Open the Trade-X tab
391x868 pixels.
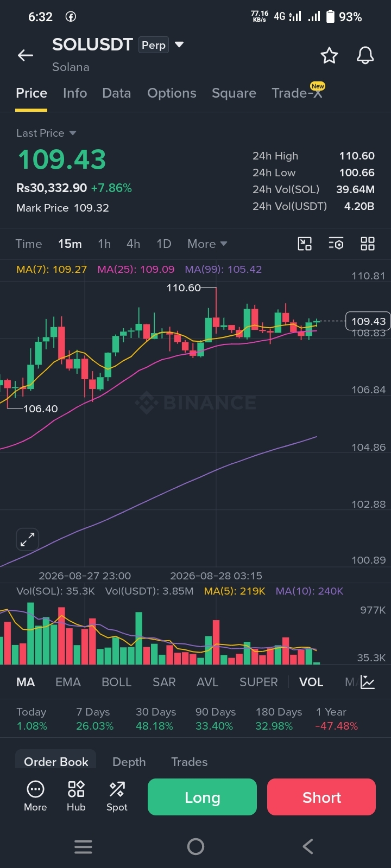click(x=297, y=93)
